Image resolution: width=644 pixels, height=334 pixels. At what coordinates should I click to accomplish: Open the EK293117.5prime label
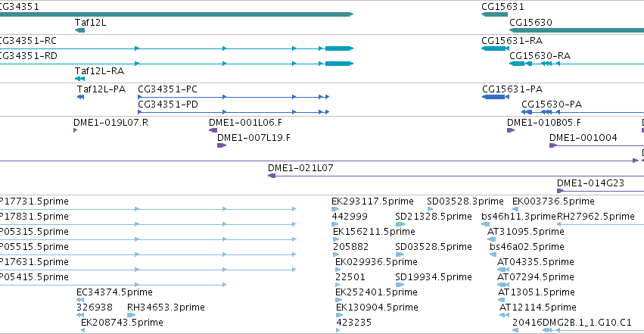tap(372, 201)
